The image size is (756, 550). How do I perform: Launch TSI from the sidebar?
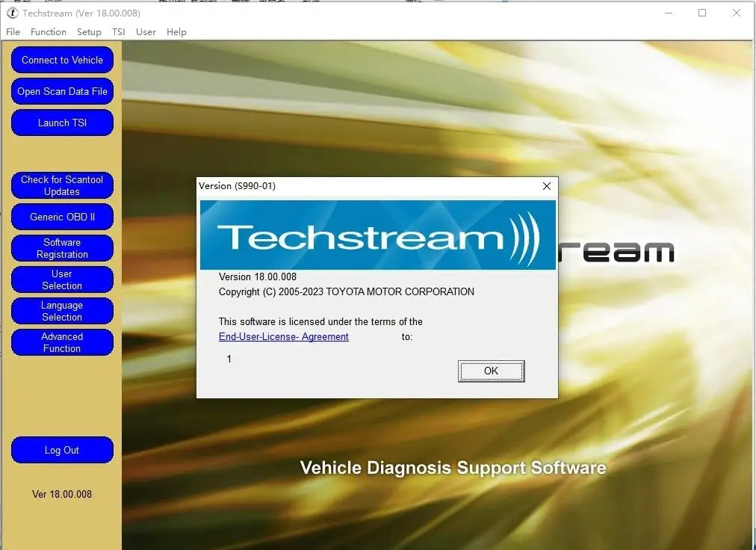[62, 123]
